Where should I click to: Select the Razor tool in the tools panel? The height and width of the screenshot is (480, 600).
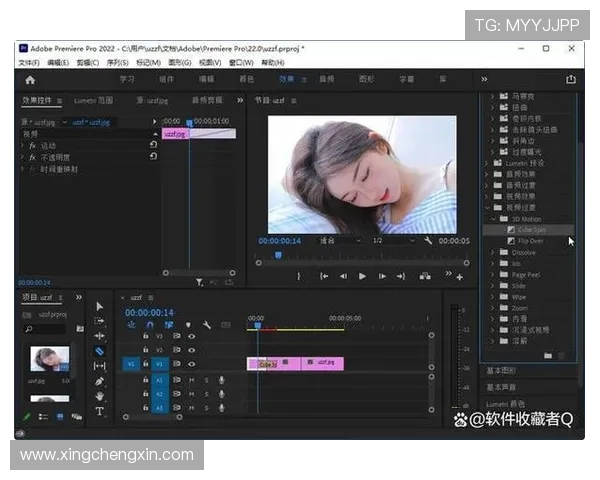click(99, 351)
